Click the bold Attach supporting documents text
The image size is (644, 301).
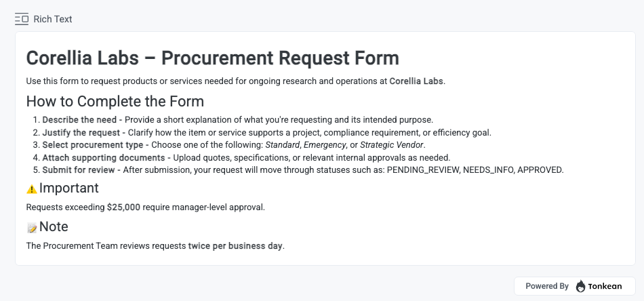[x=101, y=157]
